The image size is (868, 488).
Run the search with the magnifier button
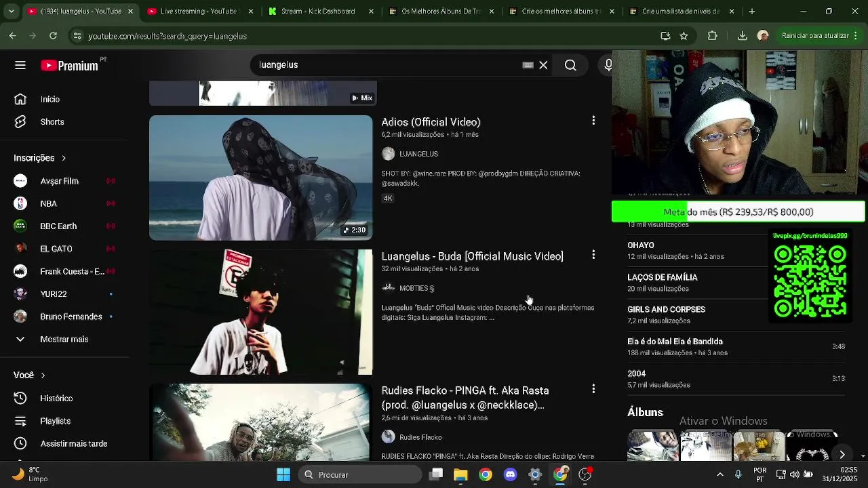point(570,65)
